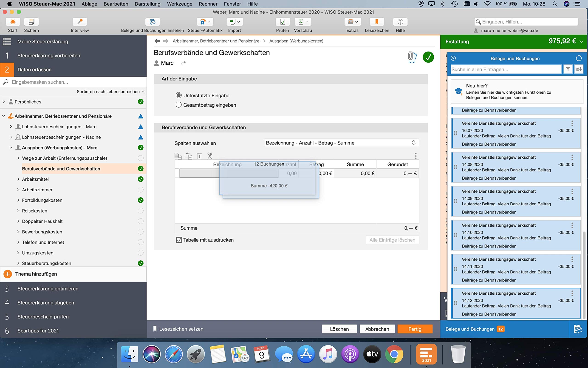Navigate forward with the right arrow
Viewport: 588px width, 368px height.
click(x=166, y=41)
